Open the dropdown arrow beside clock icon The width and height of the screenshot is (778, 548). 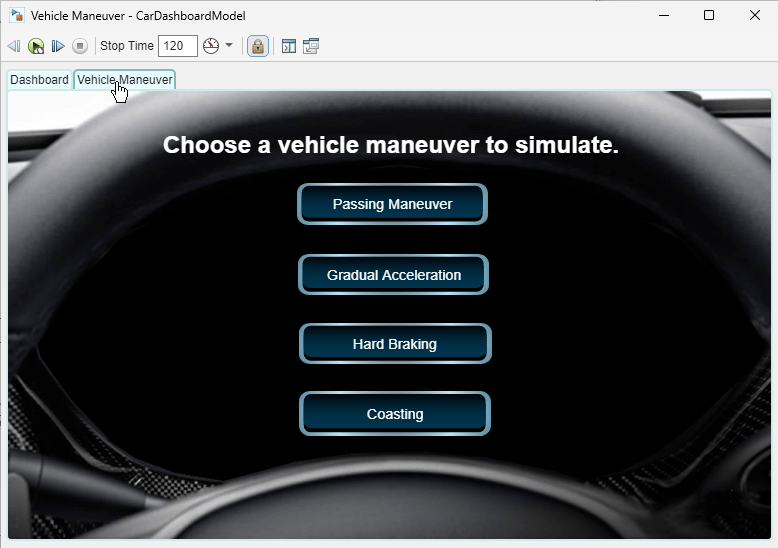229,46
